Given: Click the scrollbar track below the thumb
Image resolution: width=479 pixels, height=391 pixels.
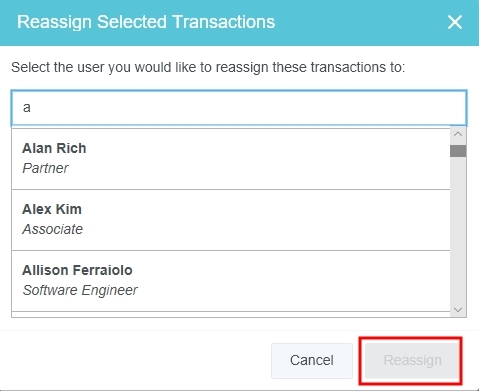Looking at the screenshot, I should coord(458,230).
